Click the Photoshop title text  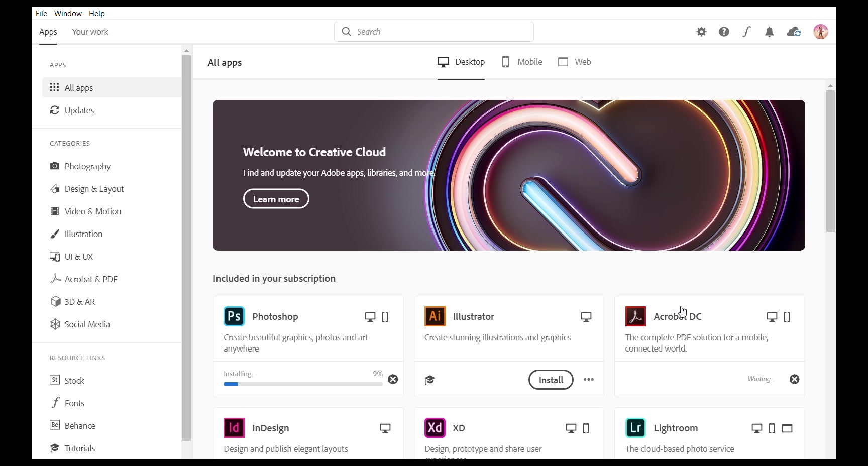pyautogui.click(x=275, y=316)
